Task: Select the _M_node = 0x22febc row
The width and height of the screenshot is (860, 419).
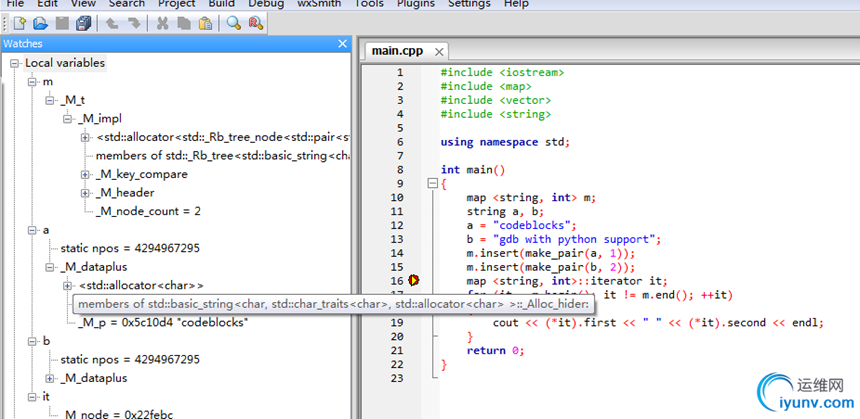Action: [117, 415]
